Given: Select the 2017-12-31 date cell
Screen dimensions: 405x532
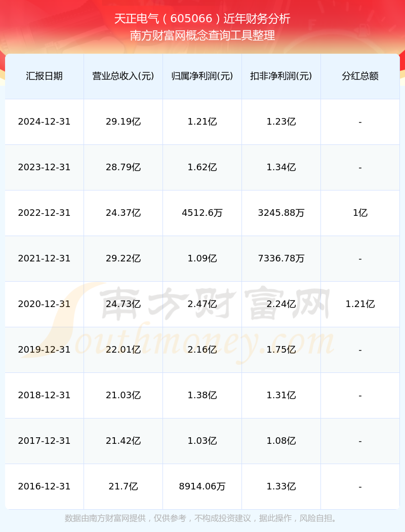Looking at the screenshot, I should tap(45, 441).
